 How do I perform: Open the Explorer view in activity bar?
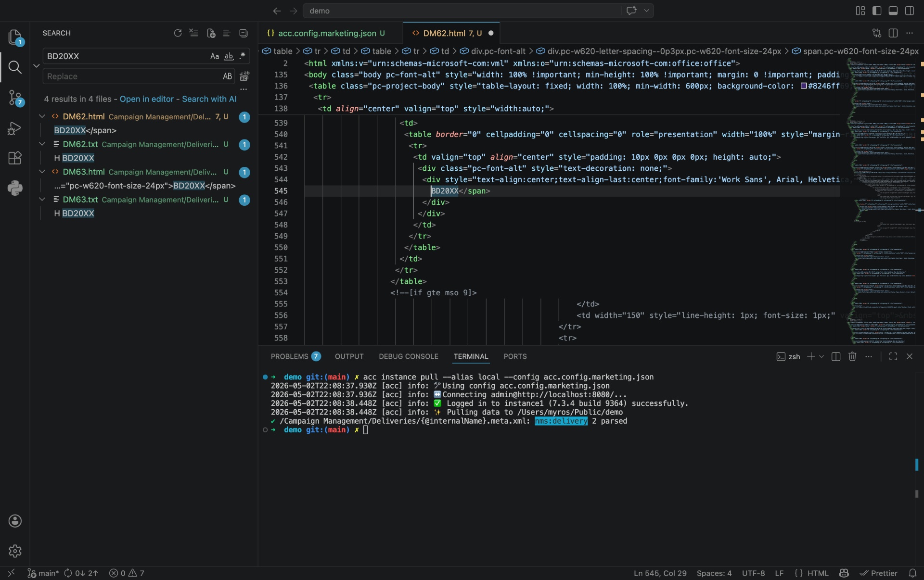[x=15, y=37]
